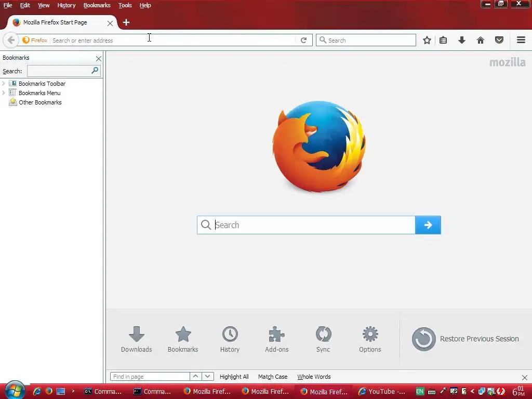Open the Bookmarks menu in menu bar
Screen dimensions: 532x399
97,5
